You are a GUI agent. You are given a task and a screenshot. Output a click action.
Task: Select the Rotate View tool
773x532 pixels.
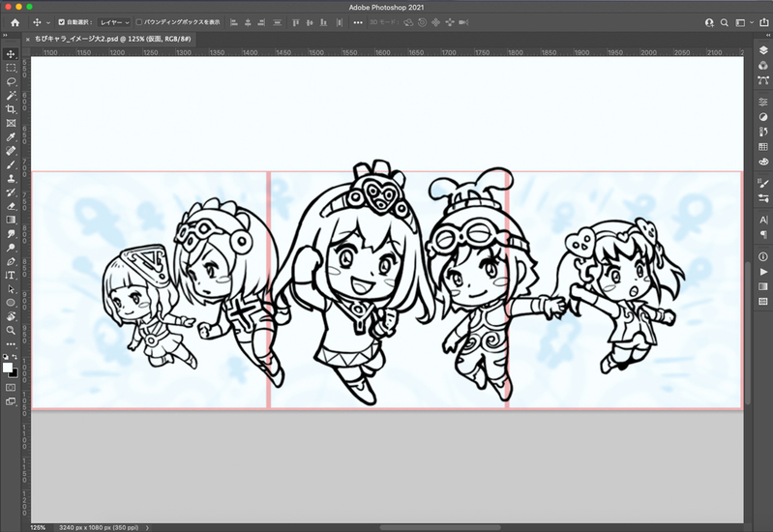pyautogui.click(x=11, y=316)
